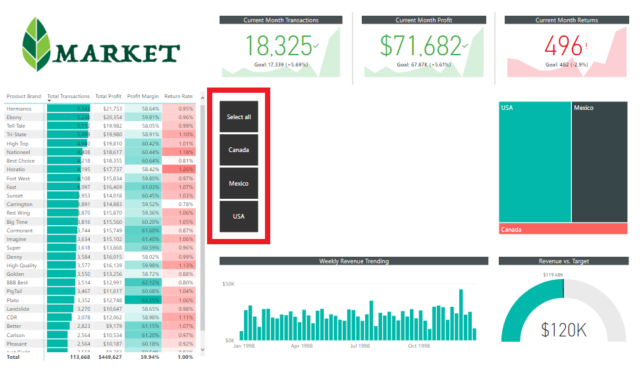The width and height of the screenshot is (640, 368).
Task: Sort by the Total Profit column header
Action: [108, 96]
